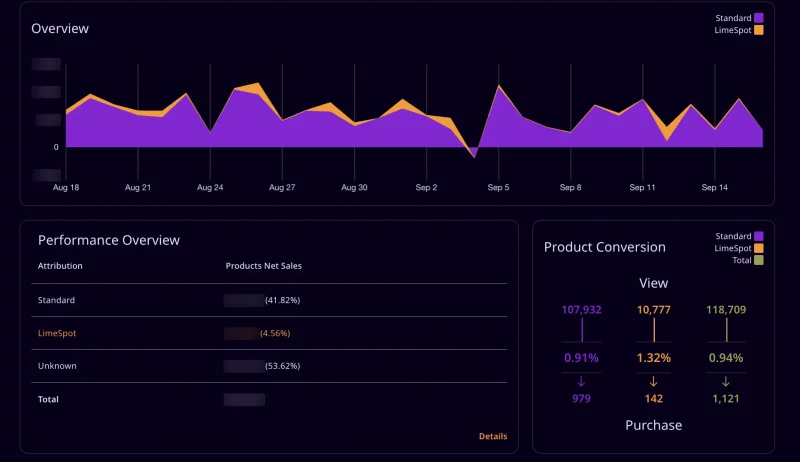The image size is (800, 462).
Task: Click the Aug 30 axis label
Action: 354,187
